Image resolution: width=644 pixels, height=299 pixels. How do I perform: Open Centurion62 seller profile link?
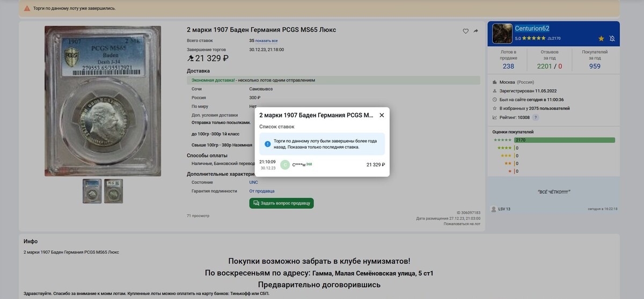click(532, 28)
